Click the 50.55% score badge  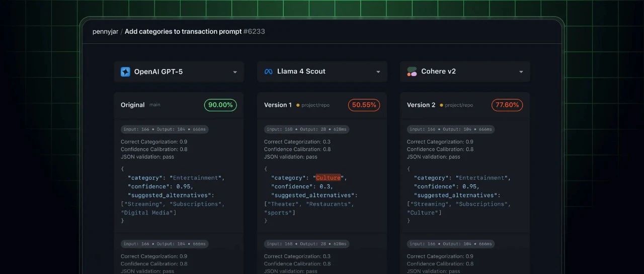pyautogui.click(x=364, y=105)
